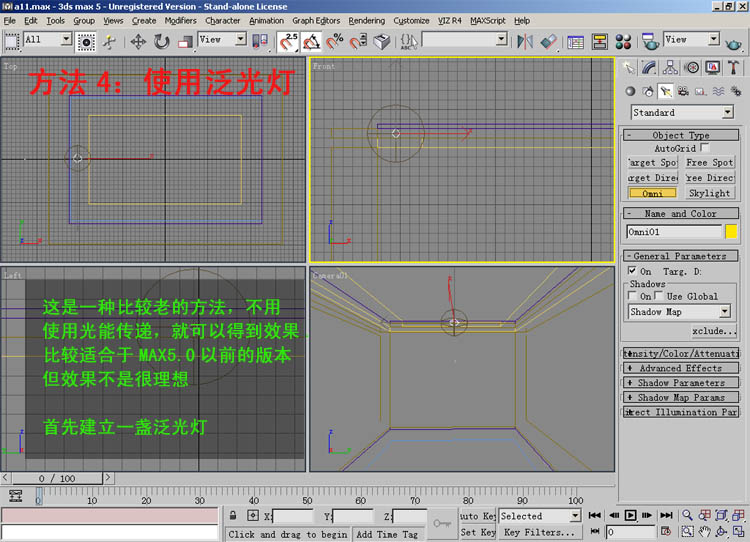Uncheck the light On checkbox
Image resolution: width=750 pixels, height=542 pixels.
(631, 271)
